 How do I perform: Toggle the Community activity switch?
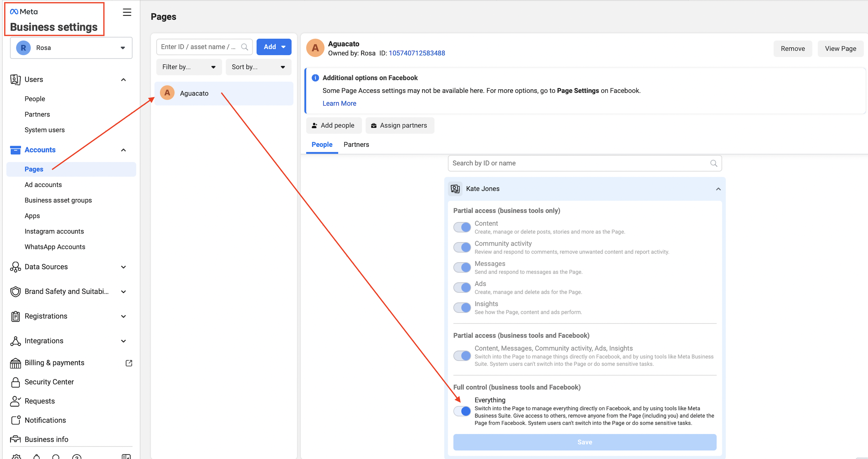pos(462,248)
